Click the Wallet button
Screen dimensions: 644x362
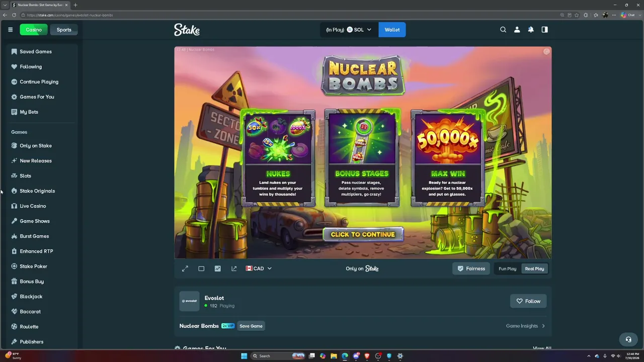(x=392, y=30)
